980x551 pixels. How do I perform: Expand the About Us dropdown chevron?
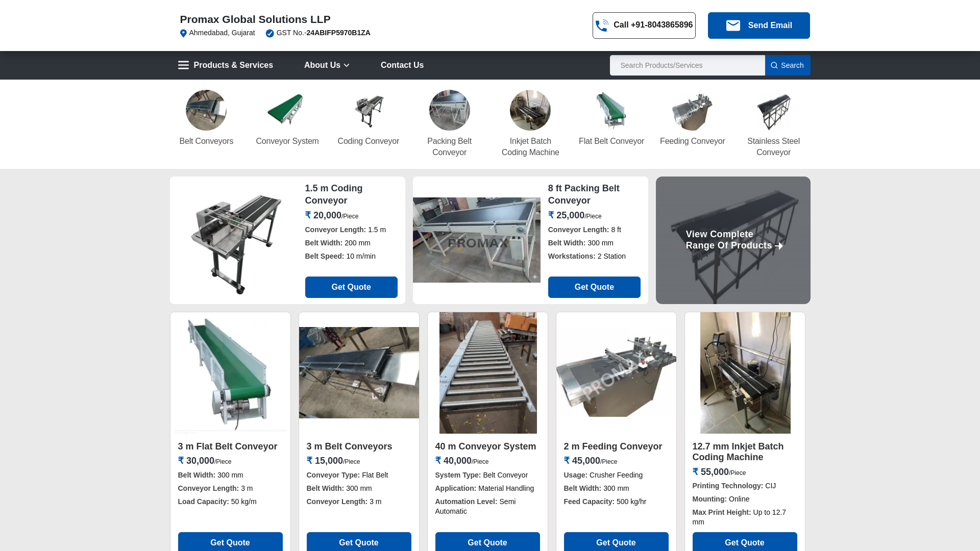347,65
